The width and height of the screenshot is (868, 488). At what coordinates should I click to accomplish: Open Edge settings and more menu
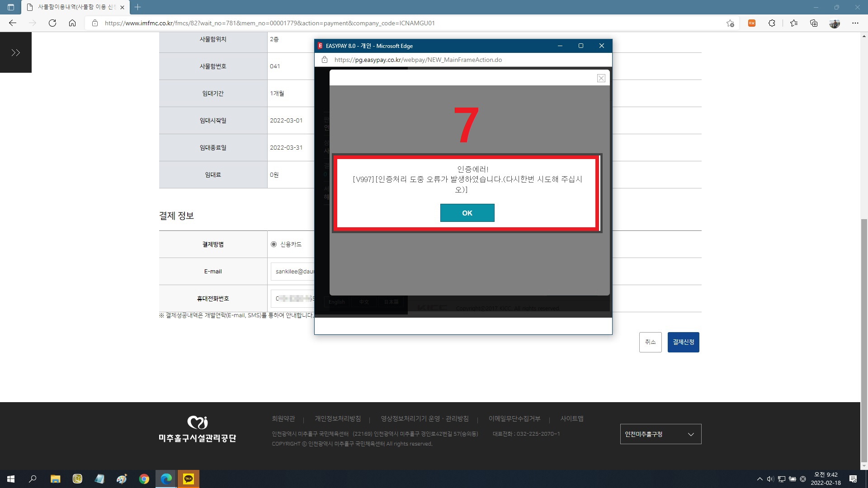(855, 23)
